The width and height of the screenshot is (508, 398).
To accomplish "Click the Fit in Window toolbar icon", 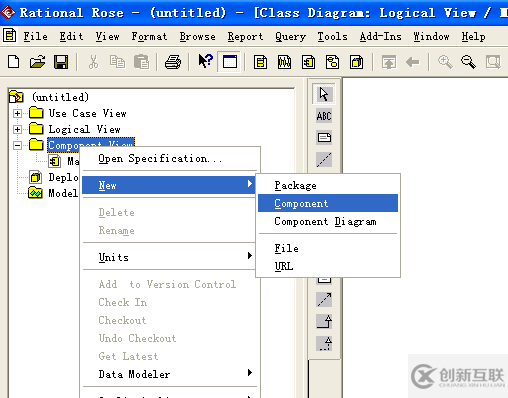I will click(x=493, y=62).
